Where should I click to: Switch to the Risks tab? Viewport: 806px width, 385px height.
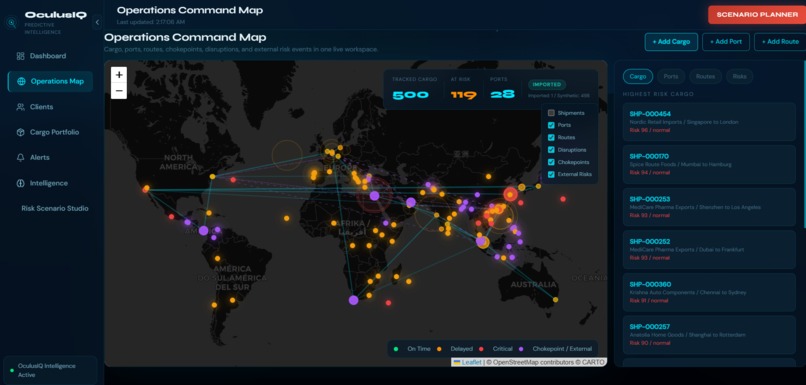click(x=740, y=77)
